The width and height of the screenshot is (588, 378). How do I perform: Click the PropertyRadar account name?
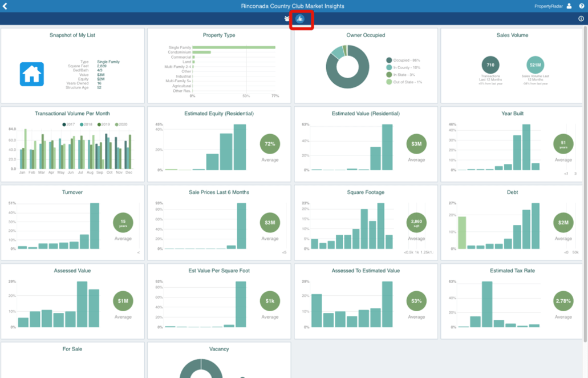coord(548,6)
